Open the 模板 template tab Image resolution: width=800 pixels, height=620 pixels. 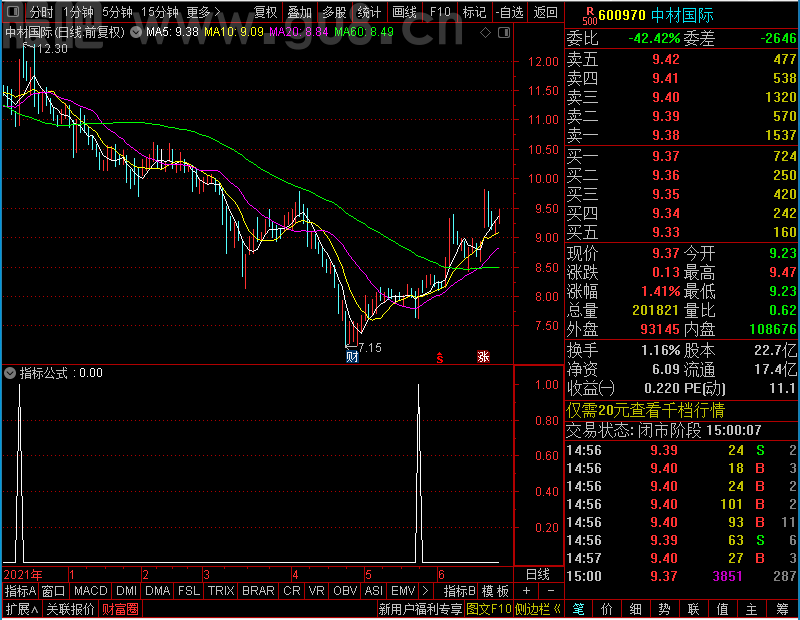(x=495, y=591)
